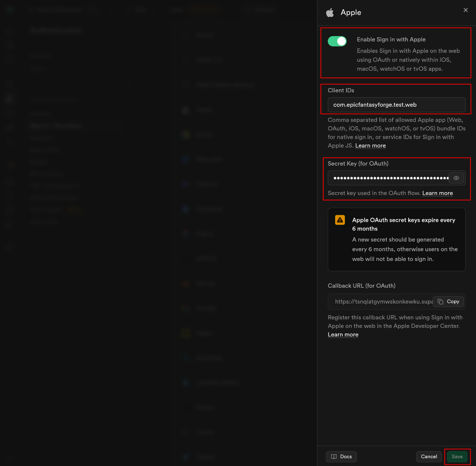The image size is (476, 466).
Task: Click the Callback URL (for OAuth) label
Action: coord(361,286)
